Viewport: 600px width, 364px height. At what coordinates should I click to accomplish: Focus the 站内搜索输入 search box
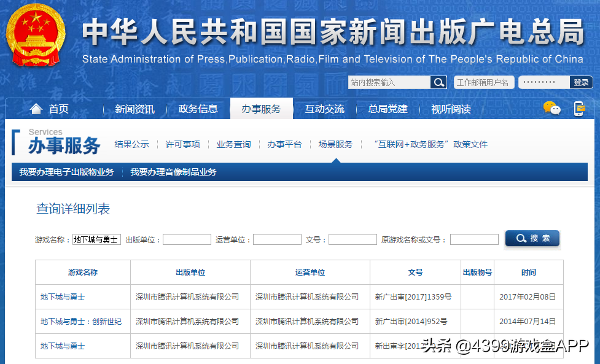tap(389, 82)
